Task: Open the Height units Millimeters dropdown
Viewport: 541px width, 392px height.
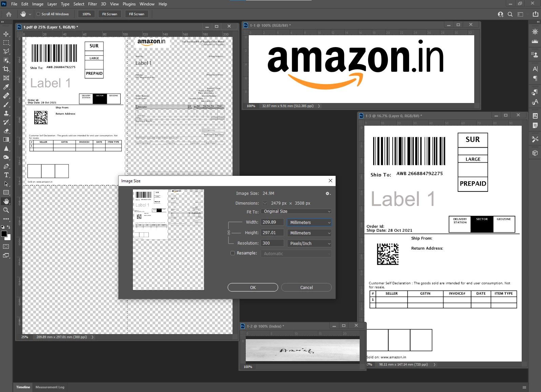Action: pos(309,233)
